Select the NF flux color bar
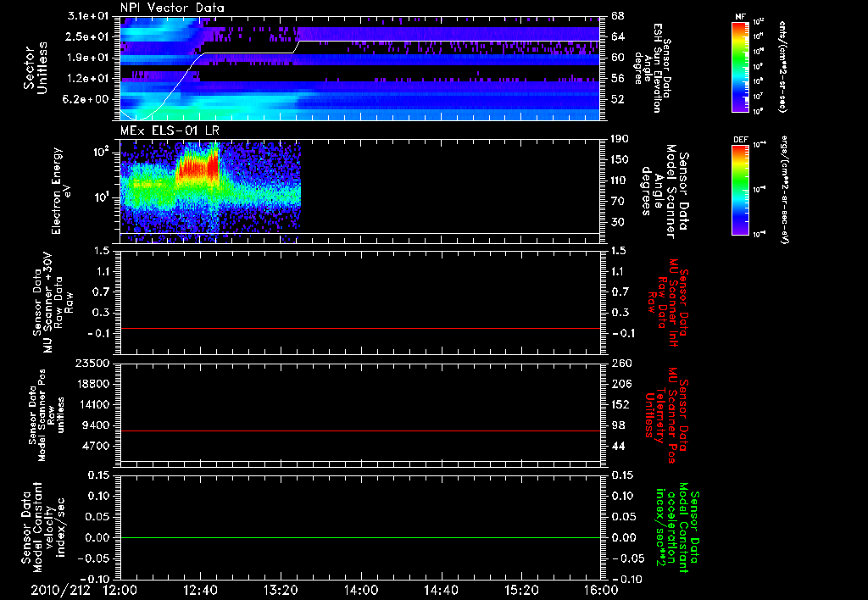 point(740,67)
